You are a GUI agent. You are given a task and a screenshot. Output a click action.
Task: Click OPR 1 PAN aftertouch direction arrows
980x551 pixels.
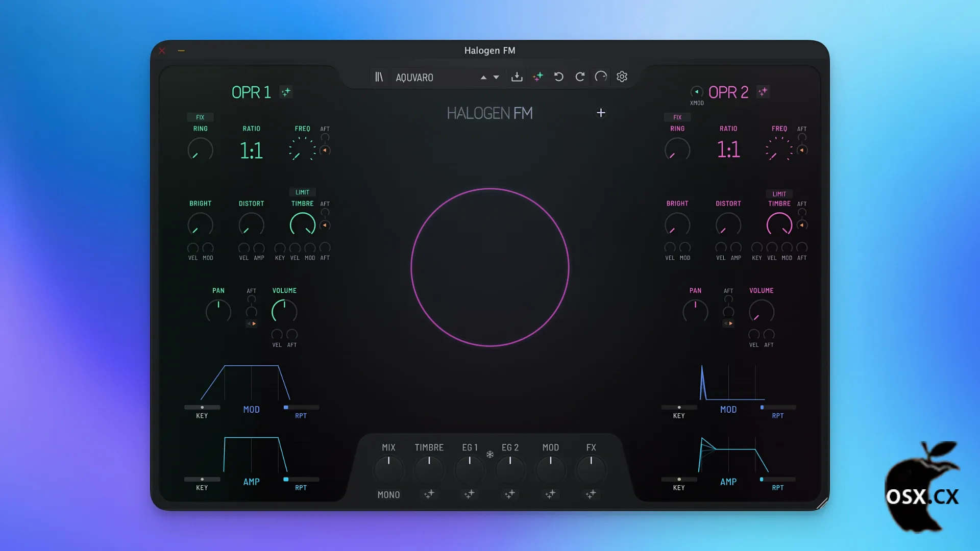[x=251, y=323]
